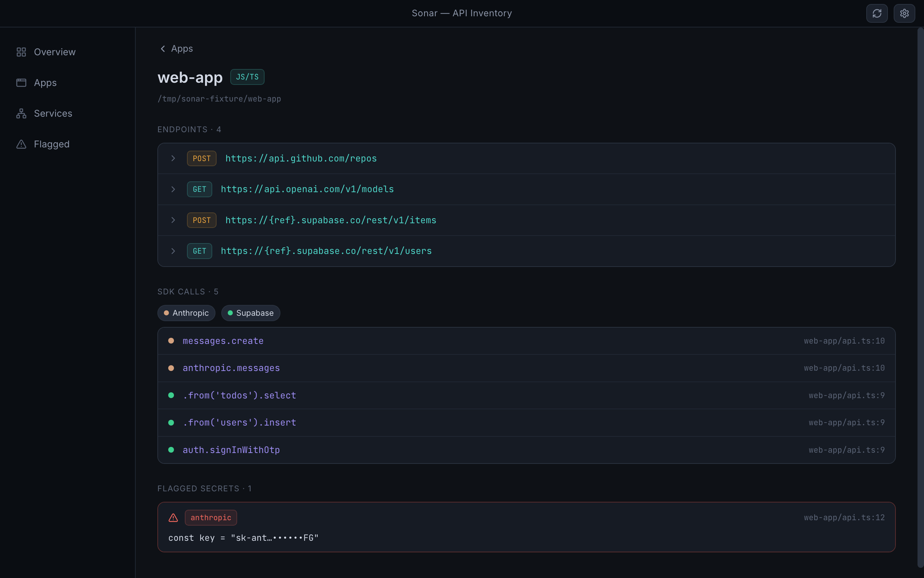The width and height of the screenshot is (924, 578).
Task: Click the green dot beside auth.signInWithOtp
Action: pyautogui.click(x=171, y=450)
